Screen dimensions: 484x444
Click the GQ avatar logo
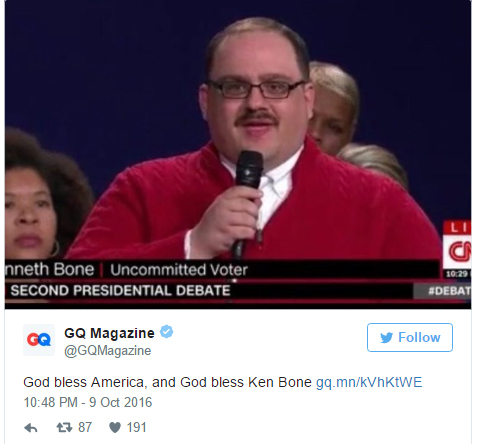pos(39,340)
